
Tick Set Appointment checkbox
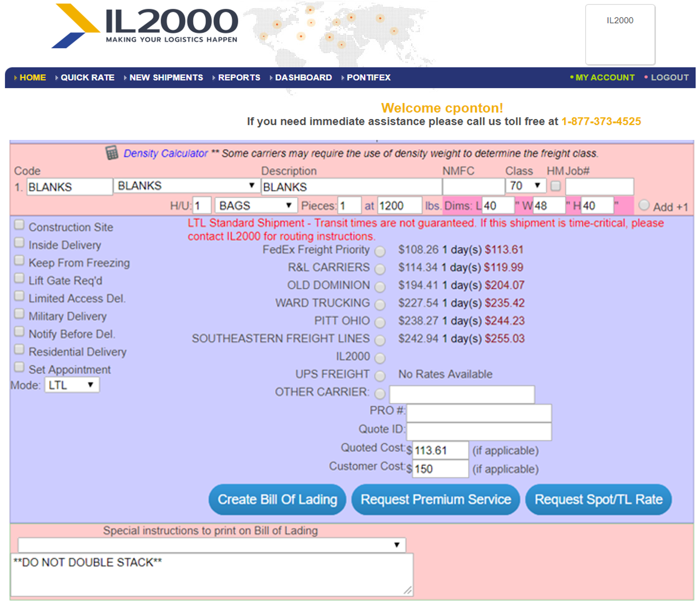point(19,367)
